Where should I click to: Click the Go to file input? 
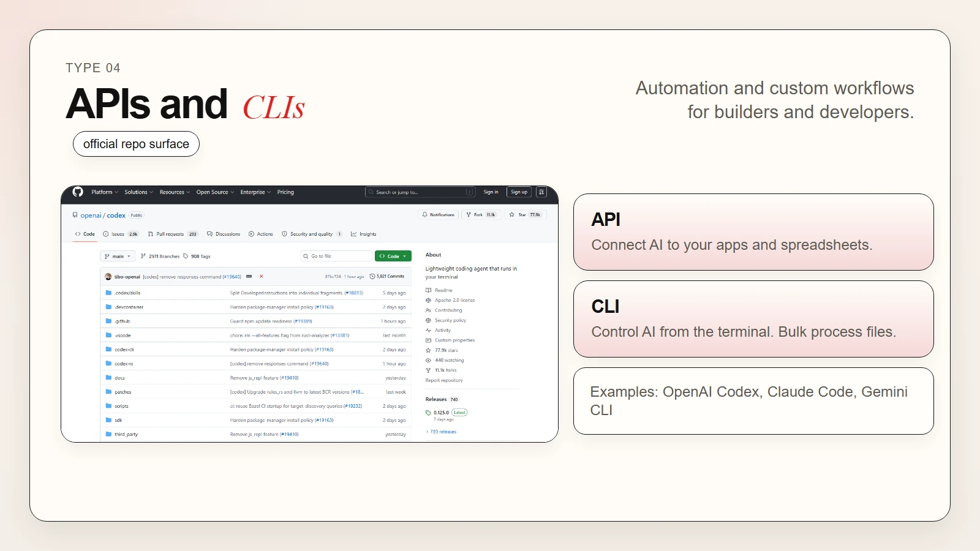(336, 257)
